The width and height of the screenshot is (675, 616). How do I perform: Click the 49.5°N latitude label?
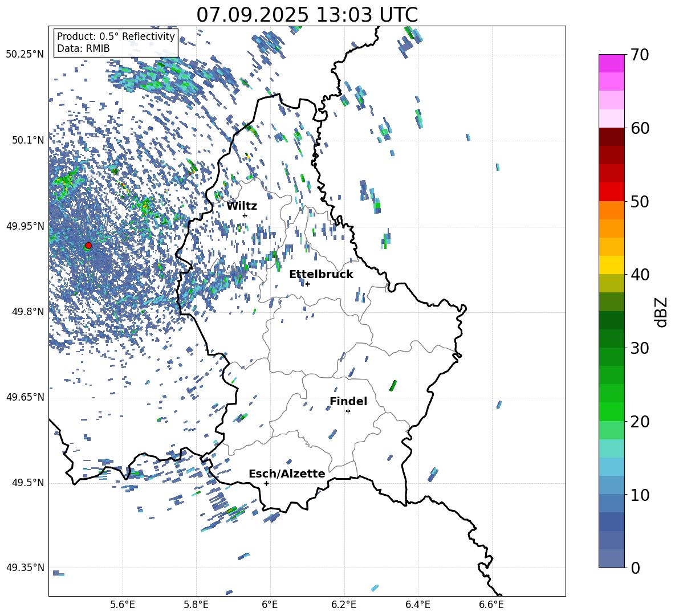pos(28,483)
